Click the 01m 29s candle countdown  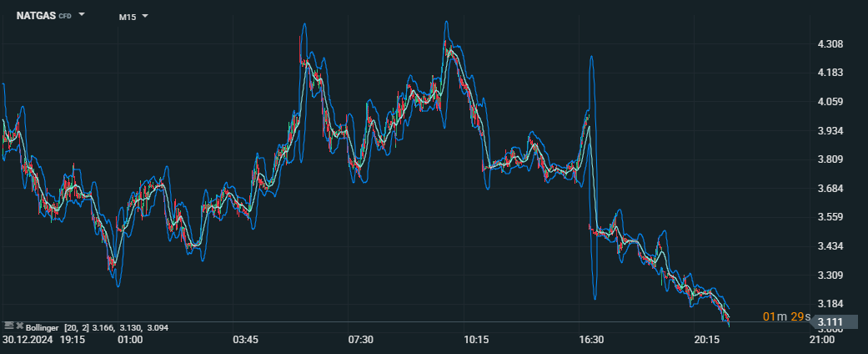tap(786, 317)
